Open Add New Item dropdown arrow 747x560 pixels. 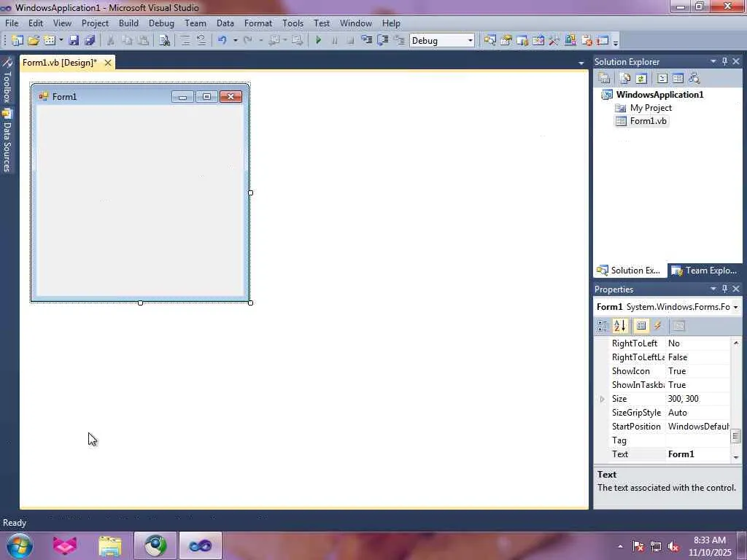click(x=61, y=41)
